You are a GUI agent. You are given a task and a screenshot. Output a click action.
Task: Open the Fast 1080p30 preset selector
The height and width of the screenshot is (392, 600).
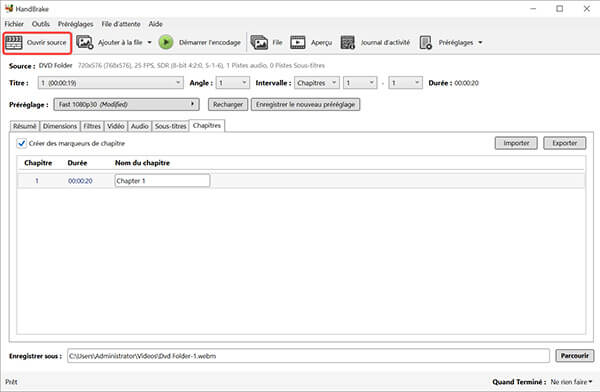(x=126, y=104)
